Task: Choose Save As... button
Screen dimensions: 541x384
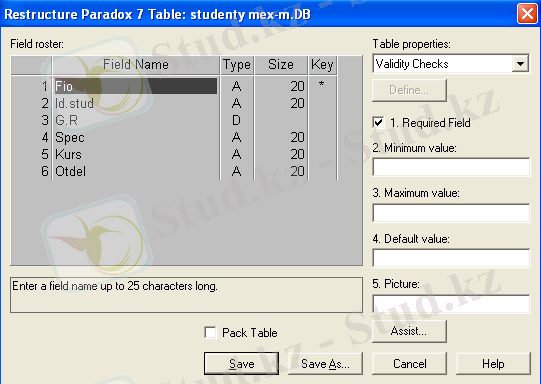Action: [325, 364]
